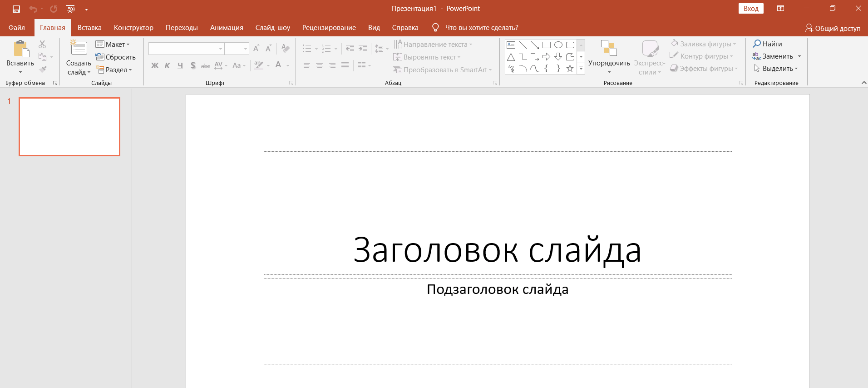
Task: Undo the last action in title bar
Action: [x=33, y=9]
